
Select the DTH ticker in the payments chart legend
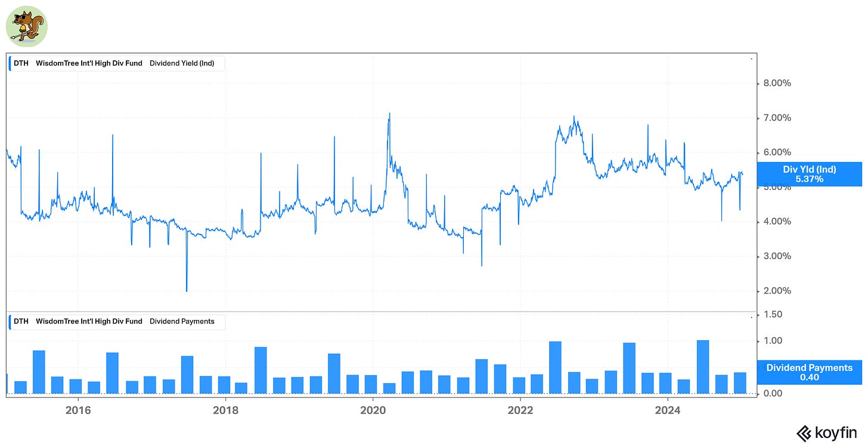(21, 321)
